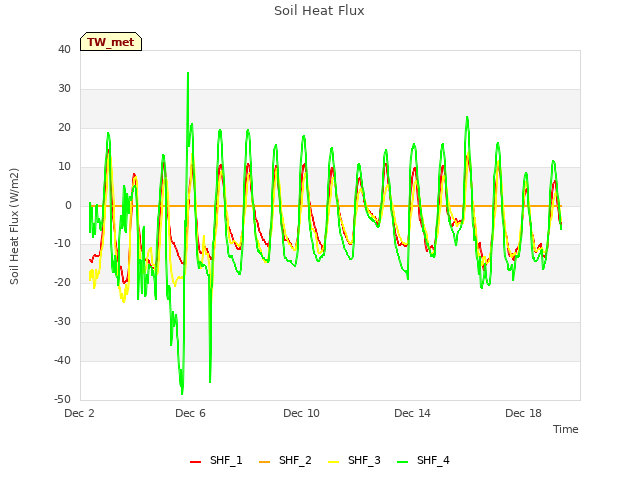Click the -30 y-axis tick label

click(x=63, y=322)
